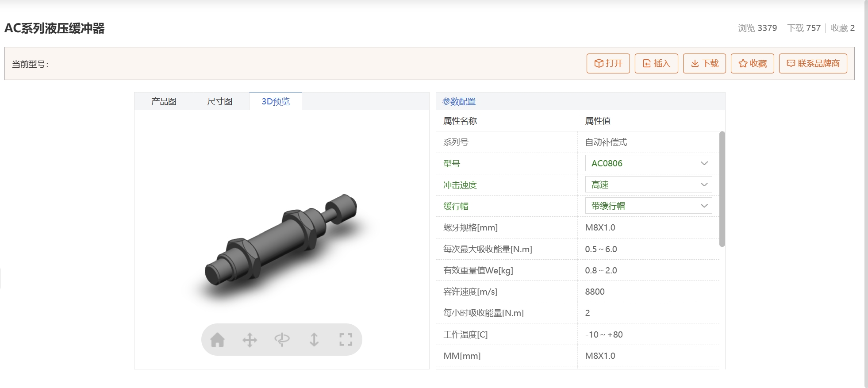This screenshot has width=868, height=388.
Task: Activate the rotate model tool icon
Action: (282, 340)
